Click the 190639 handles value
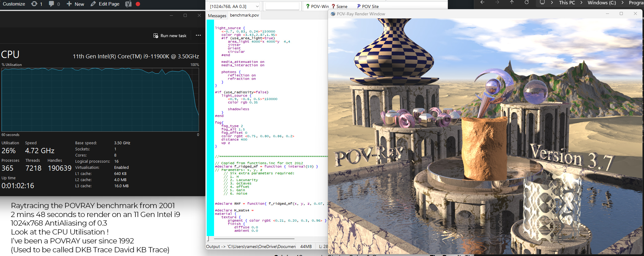 [x=60, y=168]
